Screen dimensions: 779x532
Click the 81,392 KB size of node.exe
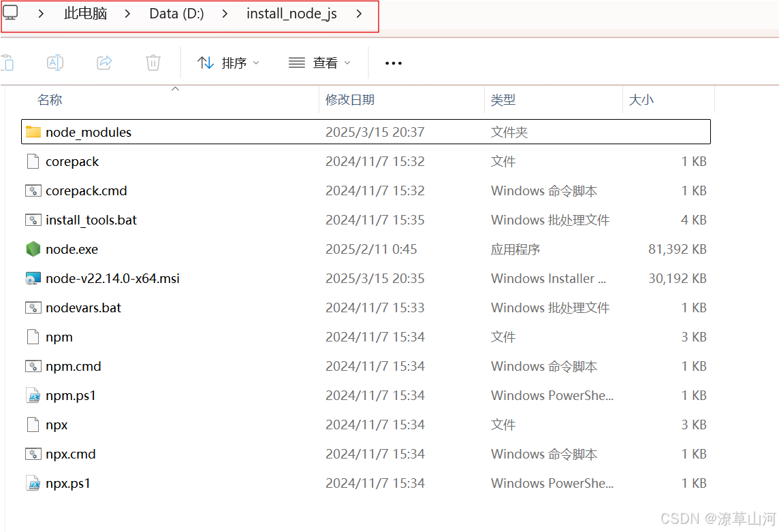click(677, 250)
